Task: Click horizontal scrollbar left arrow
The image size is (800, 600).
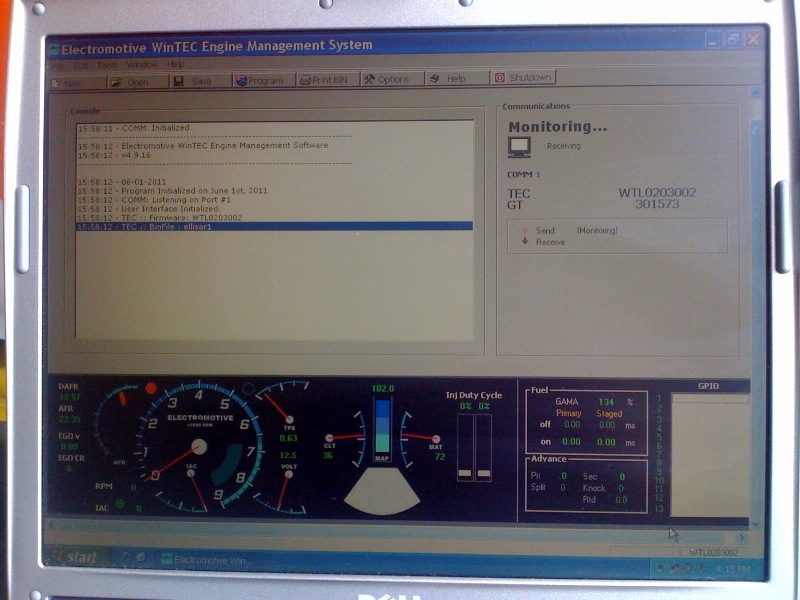Action: [x=51, y=524]
